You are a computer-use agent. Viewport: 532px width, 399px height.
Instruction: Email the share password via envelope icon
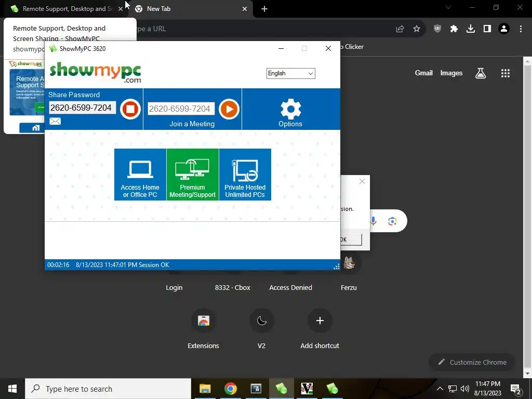[x=55, y=121]
